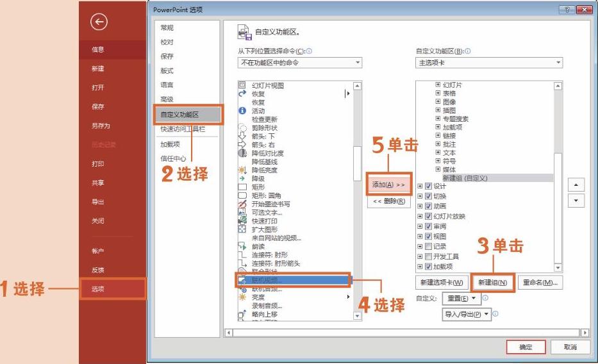The height and width of the screenshot is (364, 598).
Task: Expand the 媒体 group node
Action: click(438, 169)
